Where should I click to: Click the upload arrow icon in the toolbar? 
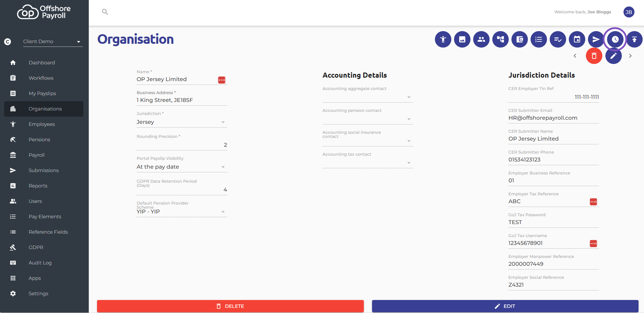(634, 39)
